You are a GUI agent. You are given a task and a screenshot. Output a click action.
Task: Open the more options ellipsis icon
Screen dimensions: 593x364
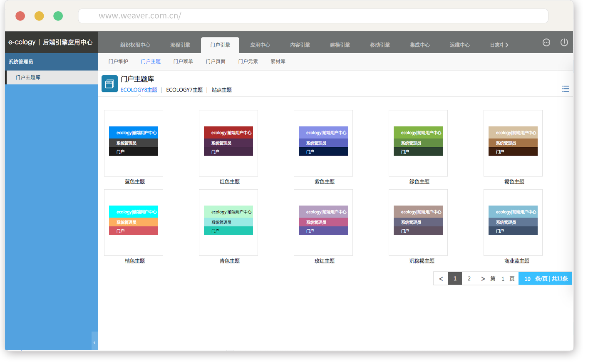click(546, 42)
